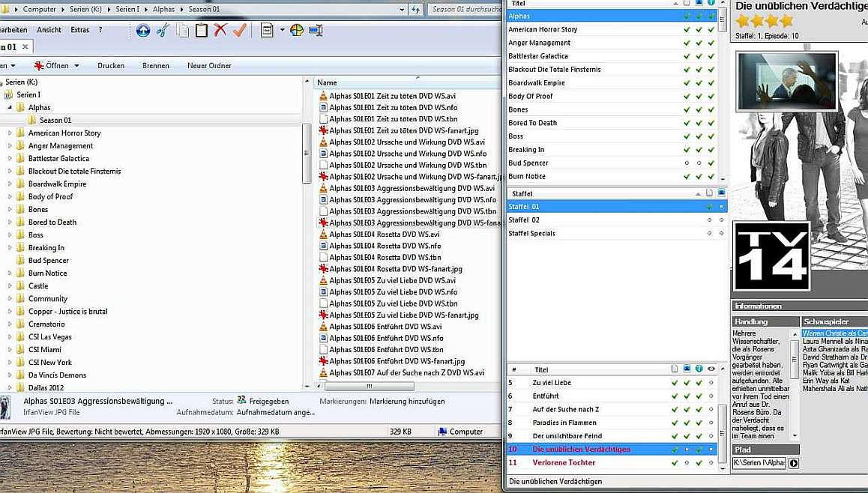Toggle watched marker for Verlorene Tochter
Screen dimensions: 868x493
click(x=711, y=462)
